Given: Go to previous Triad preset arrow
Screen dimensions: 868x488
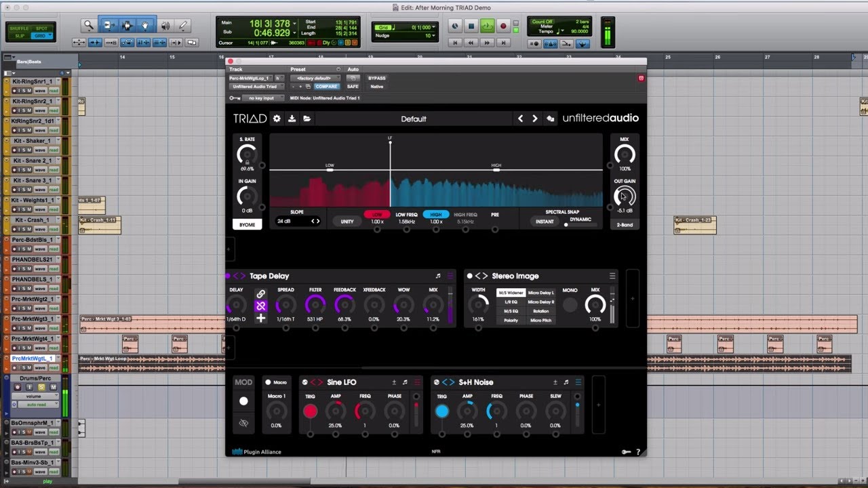Looking at the screenshot, I should pos(520,119).
